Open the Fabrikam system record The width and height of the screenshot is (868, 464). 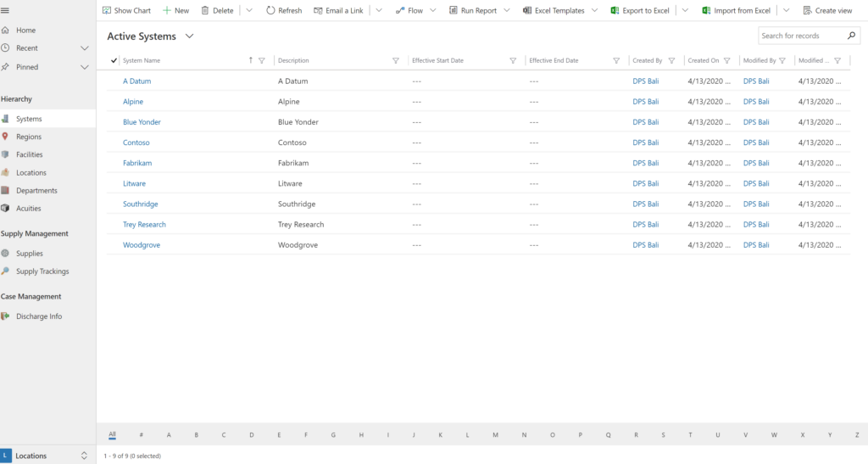[137, 164]
